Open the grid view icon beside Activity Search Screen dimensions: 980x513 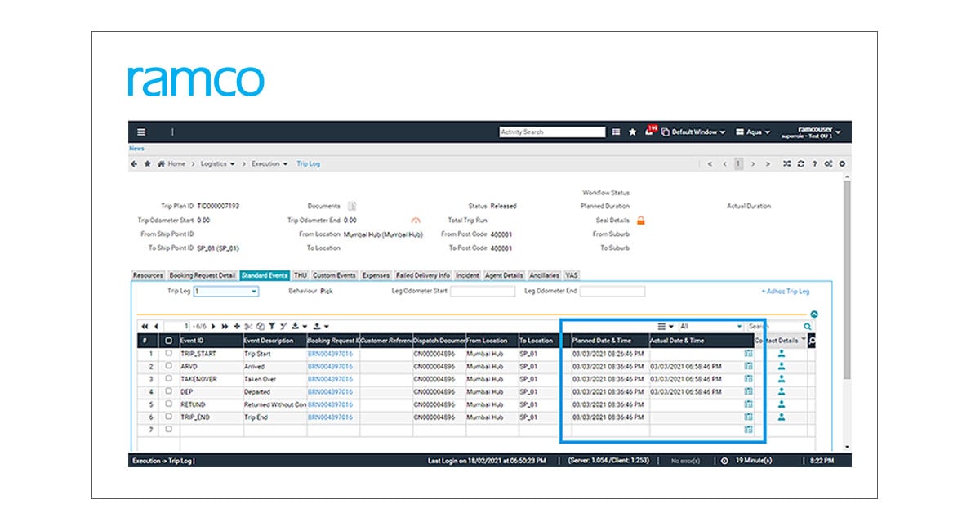(x=616, y=132)
